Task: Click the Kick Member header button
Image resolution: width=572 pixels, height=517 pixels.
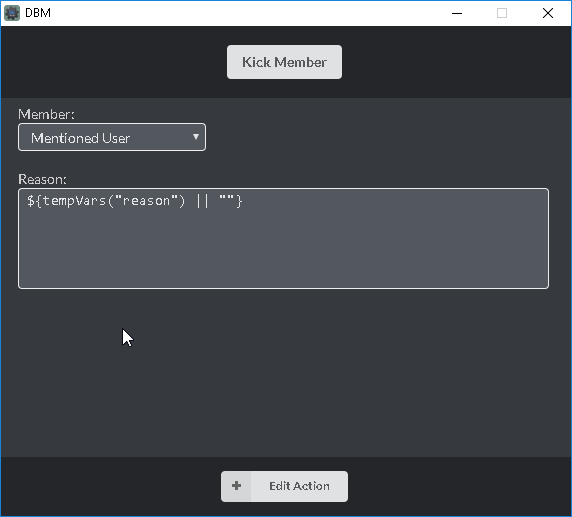Action: click(284, 62)
